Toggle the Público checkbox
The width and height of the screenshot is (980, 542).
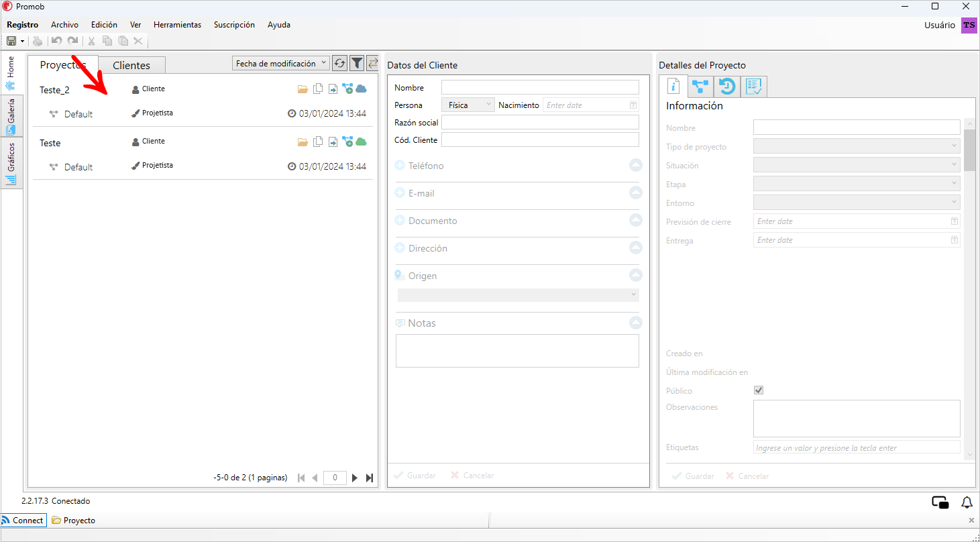point(759,390)
